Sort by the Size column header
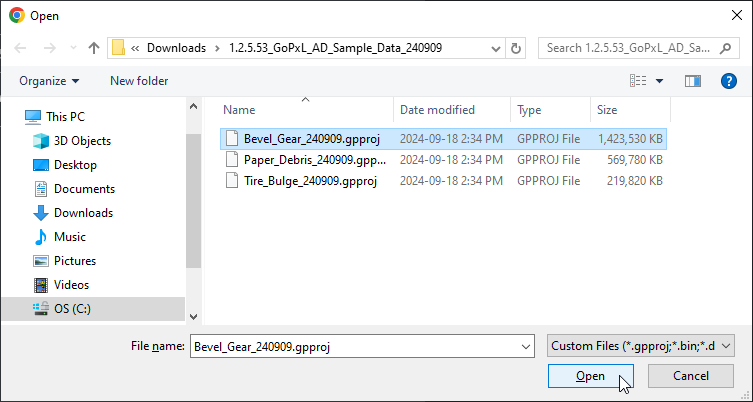 pos(607,110)
